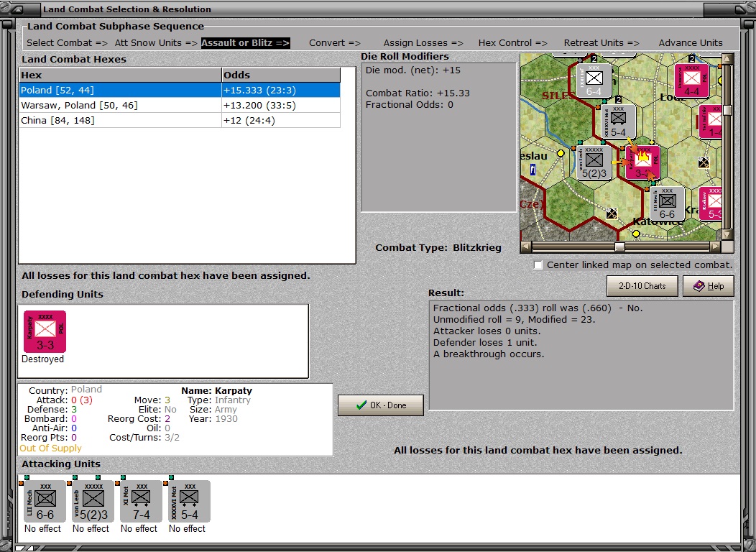This screenshot has height=552, width=756.
Task: Click the 6-4 infantry counter on the map
Action: [594, 80]
